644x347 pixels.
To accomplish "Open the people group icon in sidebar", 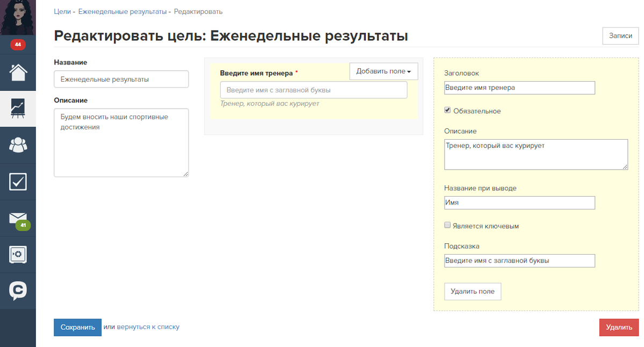I will (x=18, y=145).
